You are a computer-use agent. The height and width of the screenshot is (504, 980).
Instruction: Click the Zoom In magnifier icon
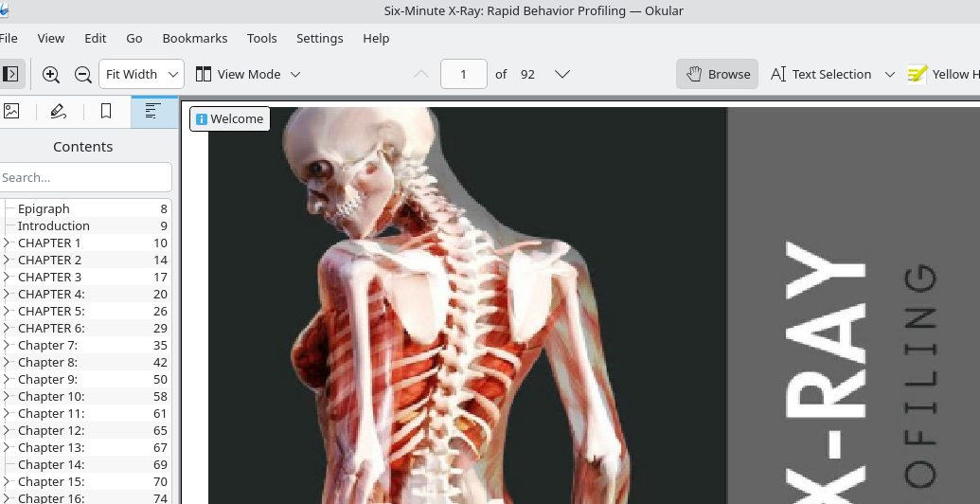click(50, 75)
